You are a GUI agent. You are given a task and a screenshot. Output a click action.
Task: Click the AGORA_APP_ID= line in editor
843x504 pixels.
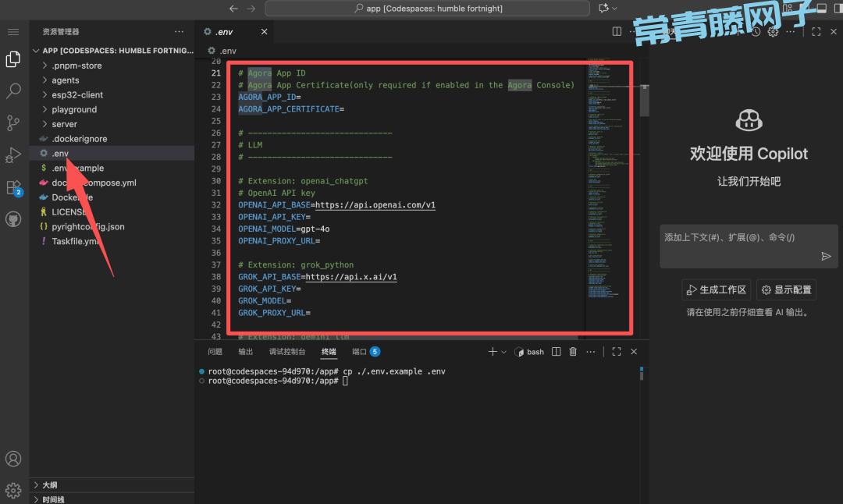[x=269, y=97]
